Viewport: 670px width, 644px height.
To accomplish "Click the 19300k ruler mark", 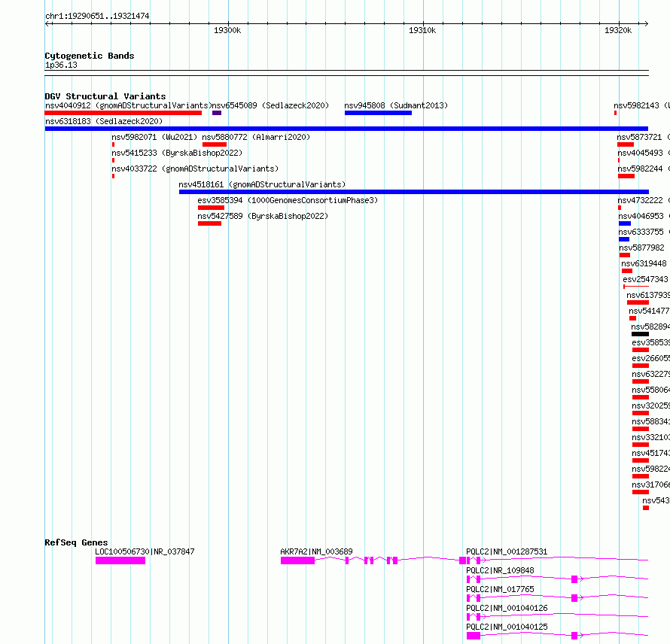I will coord(227,30).
